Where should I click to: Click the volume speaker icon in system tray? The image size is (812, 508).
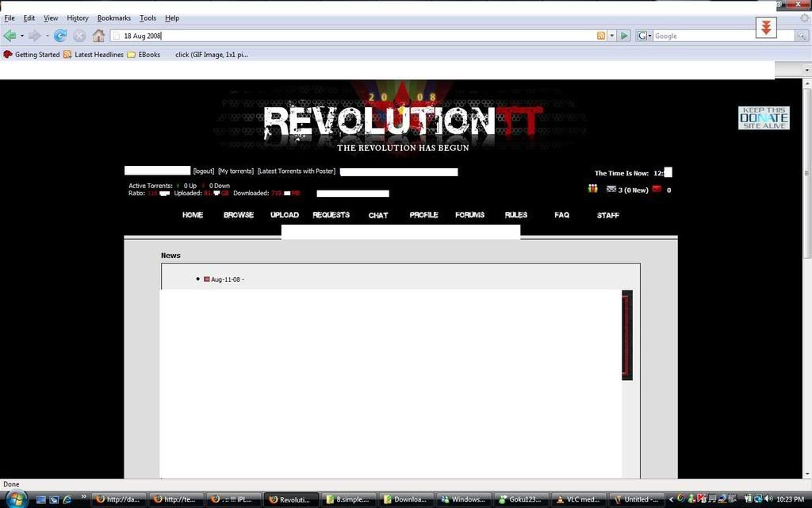pos(768,498)
